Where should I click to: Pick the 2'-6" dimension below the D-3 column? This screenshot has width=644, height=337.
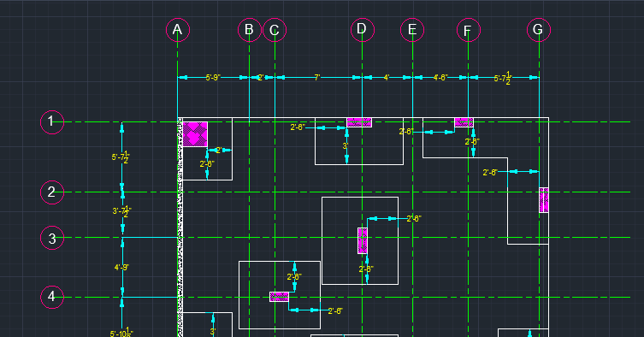coord(366,269)
